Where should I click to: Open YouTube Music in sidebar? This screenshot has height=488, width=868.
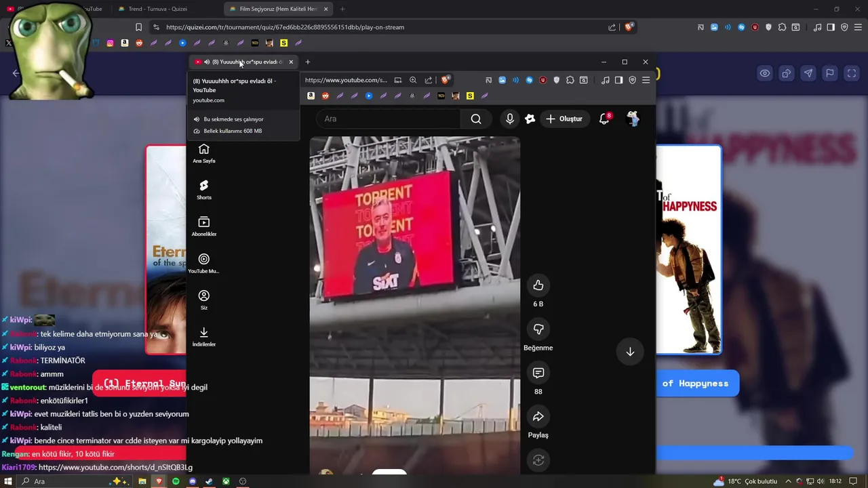pyautogui.click(x=204, y=264)
